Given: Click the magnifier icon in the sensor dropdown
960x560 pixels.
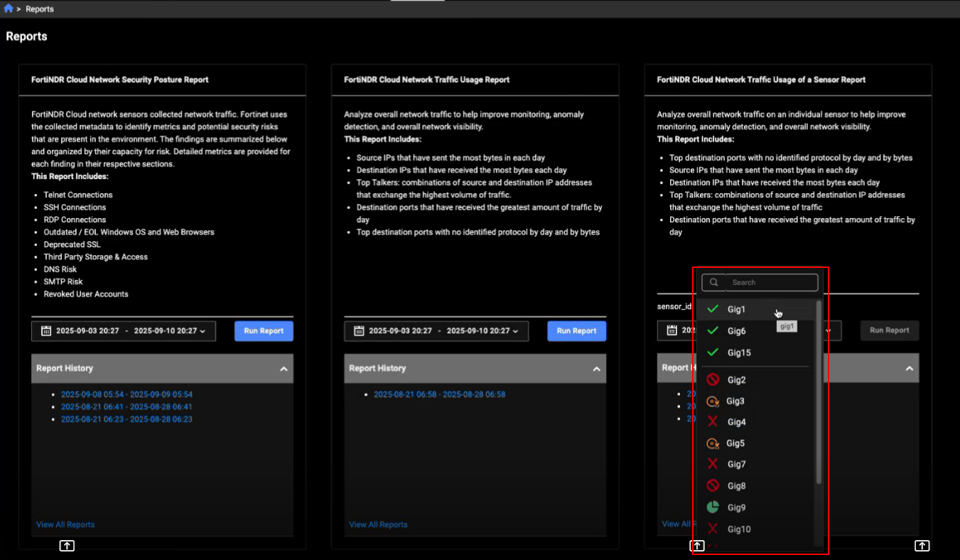Looking at the screenshot, I should click(x=714, y=282).
